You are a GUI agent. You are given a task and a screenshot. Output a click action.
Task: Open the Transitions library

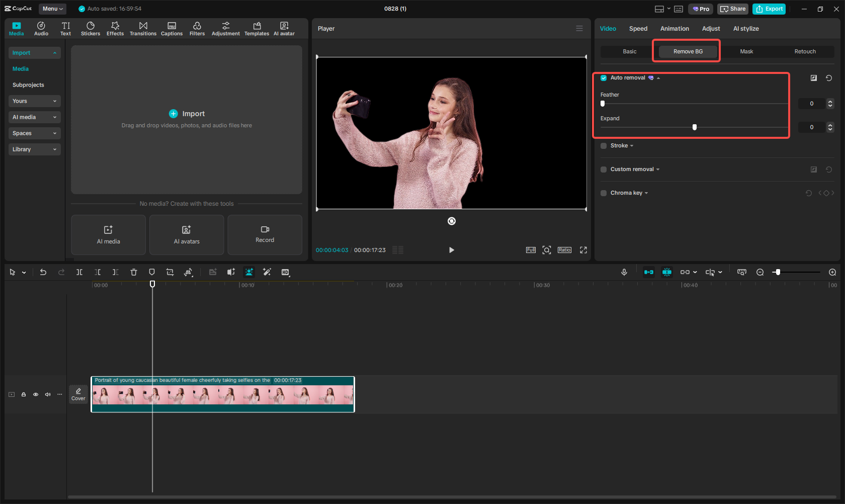(143, 29)
